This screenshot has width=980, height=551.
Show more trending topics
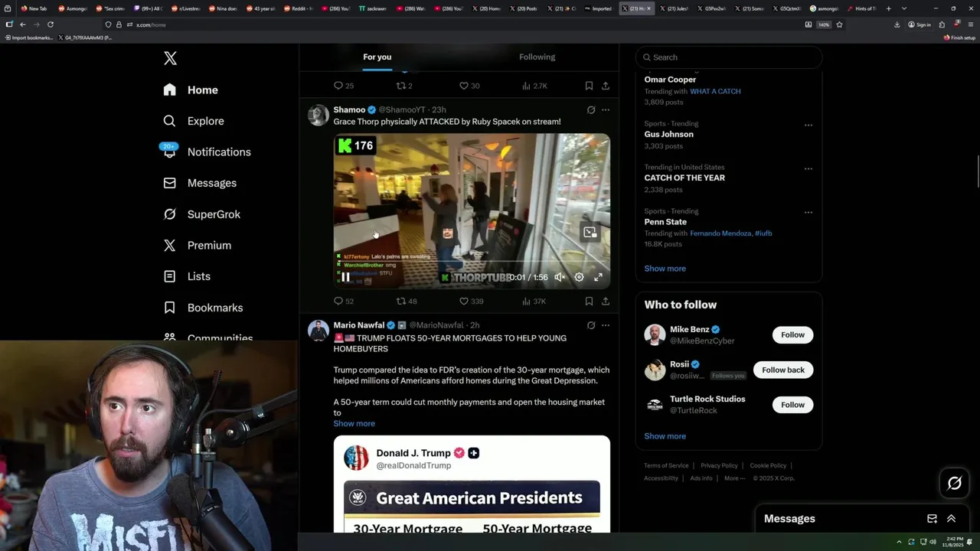(665, 269)
